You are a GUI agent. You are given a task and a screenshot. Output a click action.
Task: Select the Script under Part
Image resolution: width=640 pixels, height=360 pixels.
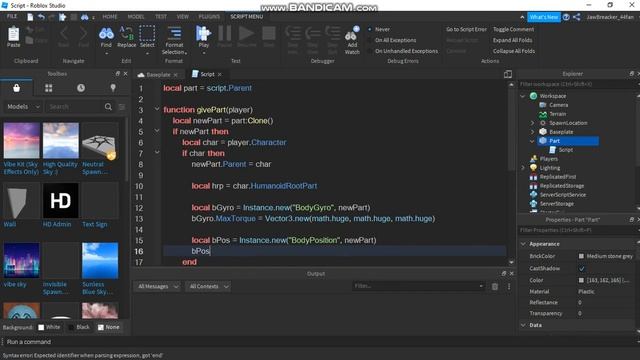click(565, 150)
